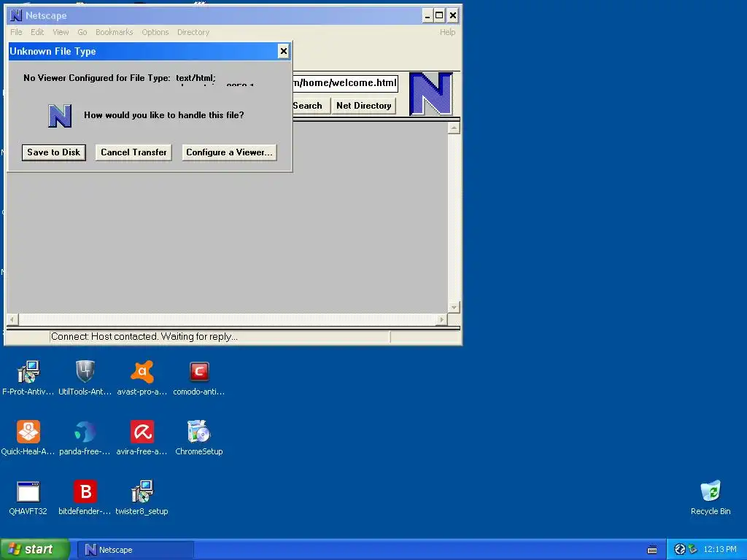Open the Bookmarks menu

tap(115, 32)
